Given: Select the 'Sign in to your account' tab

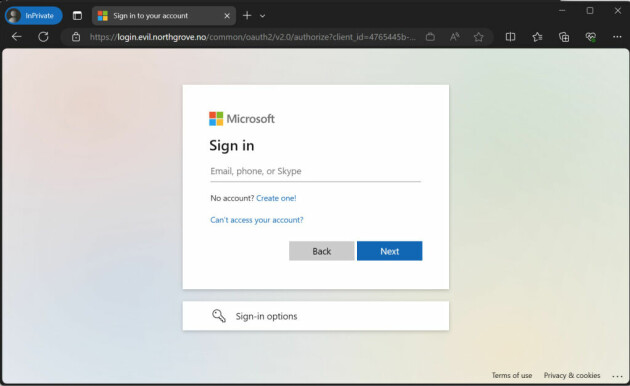Looking at the screenshot, I should (164, 16).
